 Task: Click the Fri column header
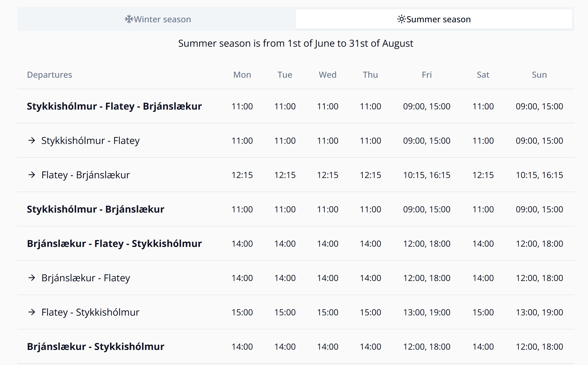pos(427,75)
